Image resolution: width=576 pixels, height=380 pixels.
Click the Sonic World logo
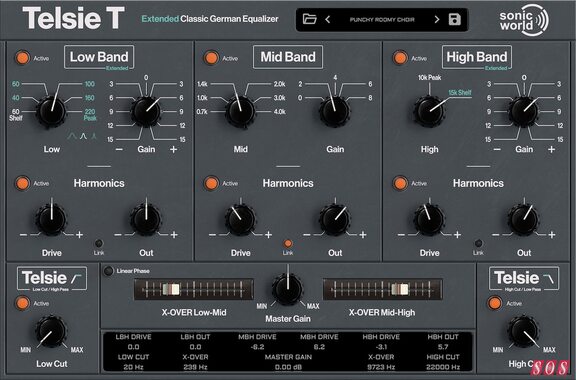(x=524, y=20)
